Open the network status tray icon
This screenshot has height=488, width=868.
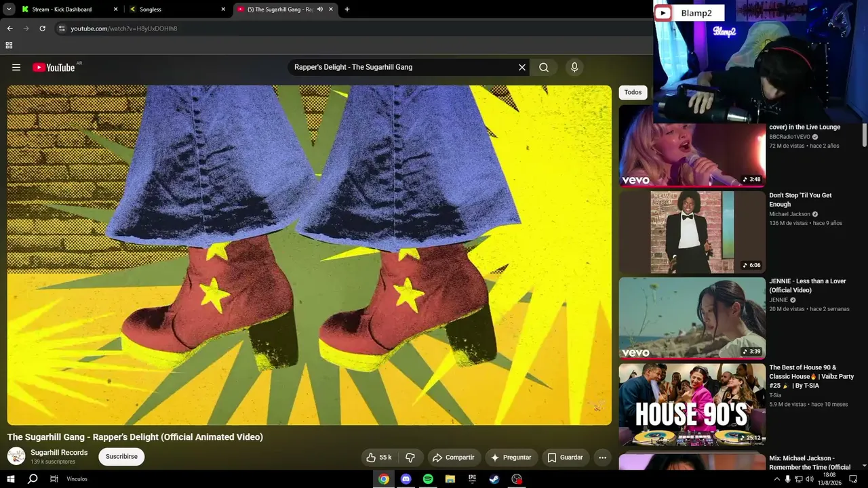[x=799, y=479]
